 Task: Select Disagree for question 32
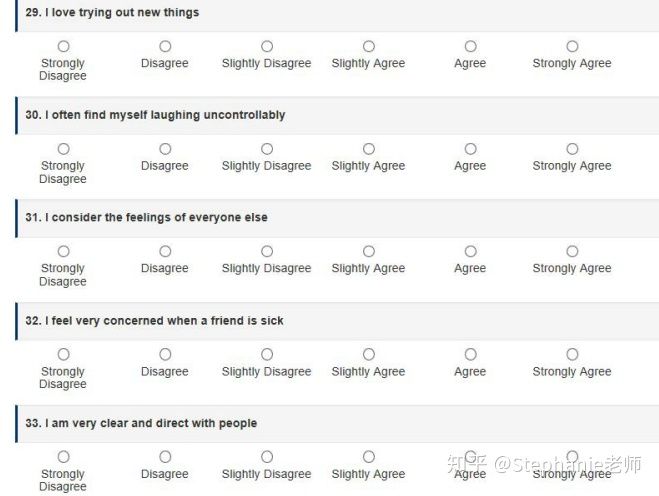165,354
